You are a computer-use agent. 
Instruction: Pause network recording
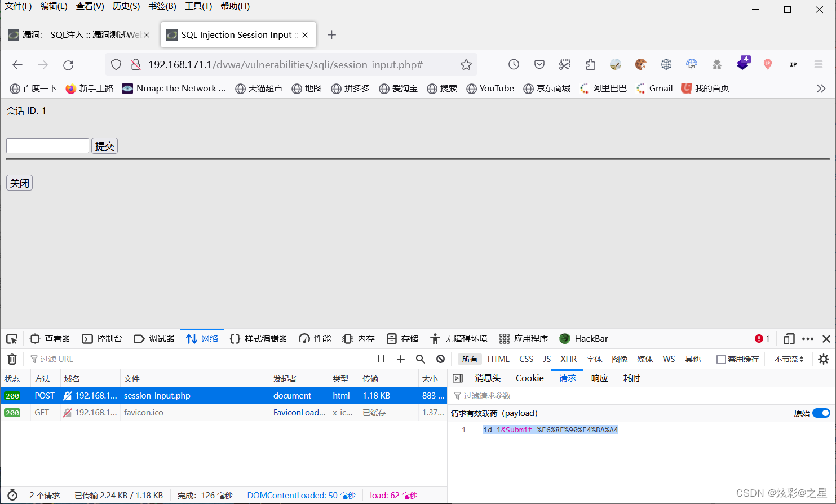tap(381, 359)
